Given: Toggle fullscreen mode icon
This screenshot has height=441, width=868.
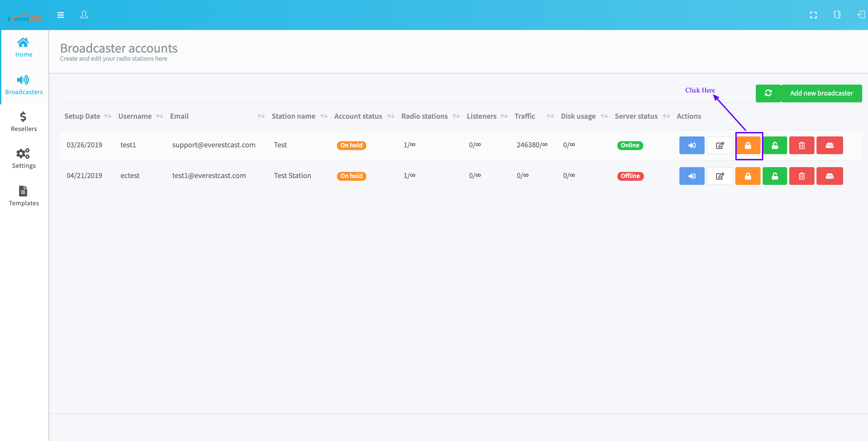Looking at the screenshot, I should coord(813,15).
